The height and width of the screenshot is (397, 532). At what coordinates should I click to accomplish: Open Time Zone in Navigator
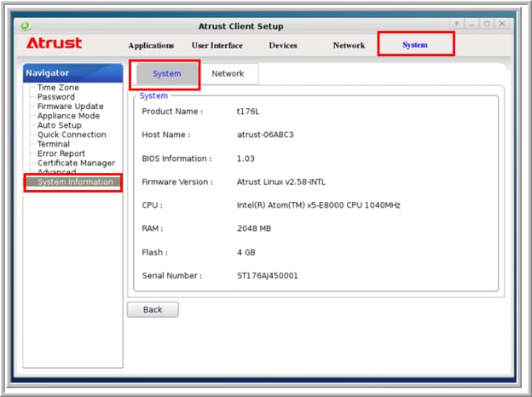click(x=58, y=88)
